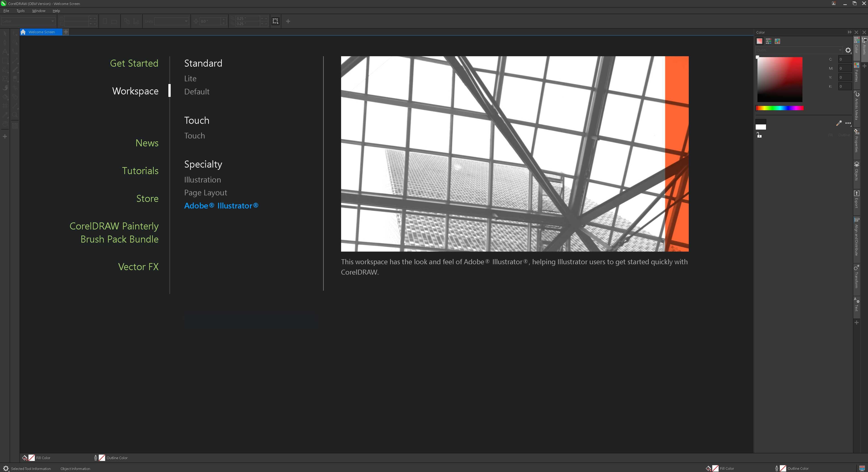Choose the Page Layout workspace
The height and width of the screenshot is (472, 868).
(x=205, y=193)
